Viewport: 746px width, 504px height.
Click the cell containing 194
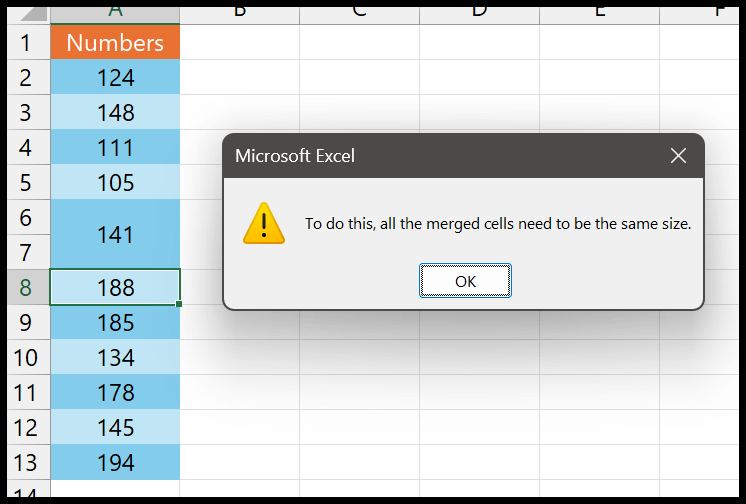pos(115,463)
